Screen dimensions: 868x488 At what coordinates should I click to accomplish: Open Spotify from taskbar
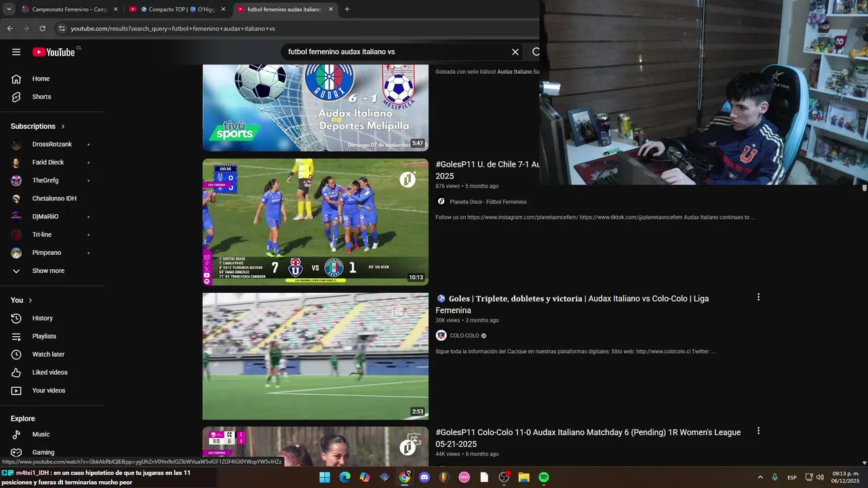pos(544,477)
